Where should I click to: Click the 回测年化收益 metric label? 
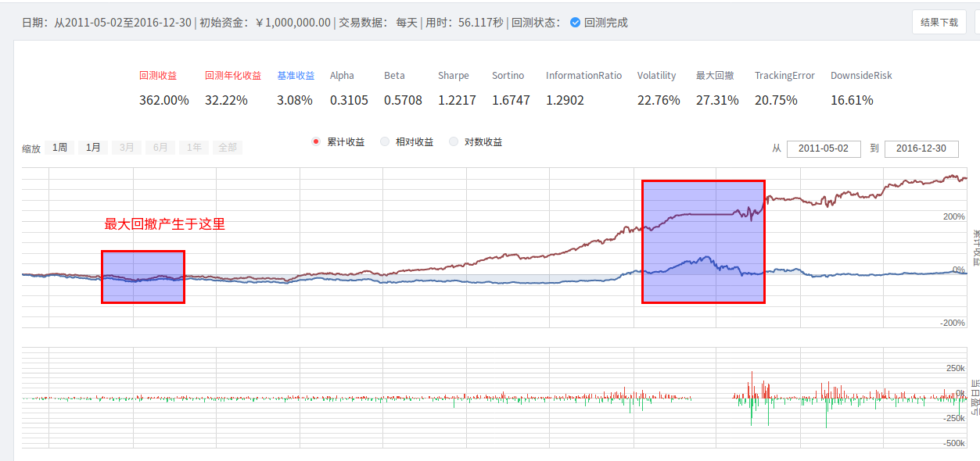(x=233, y=76)
